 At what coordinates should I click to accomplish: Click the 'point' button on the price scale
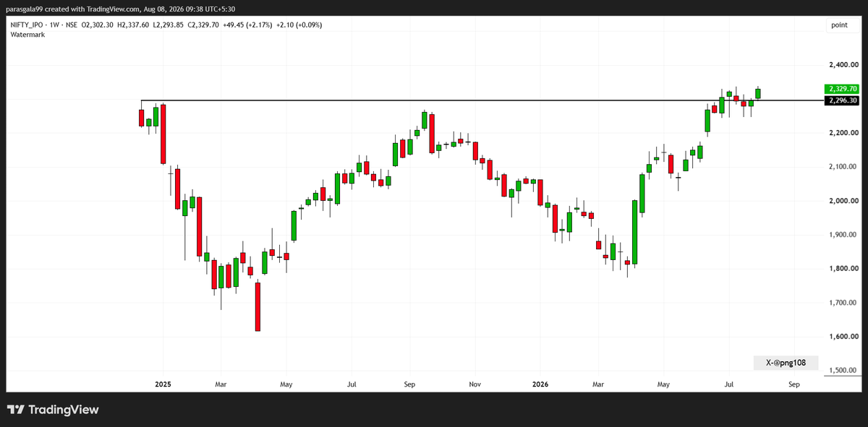click(839, 25)
